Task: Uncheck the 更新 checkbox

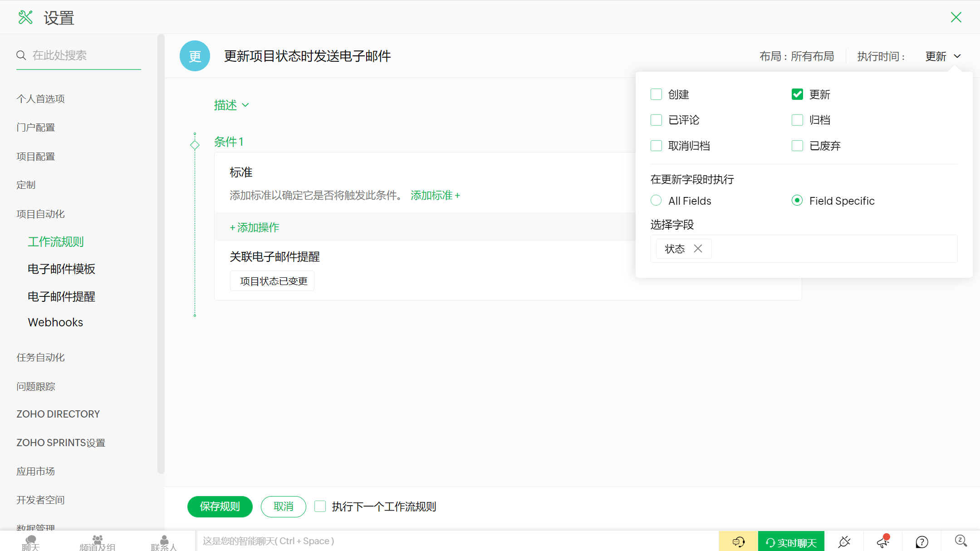Action: point(797,94)
